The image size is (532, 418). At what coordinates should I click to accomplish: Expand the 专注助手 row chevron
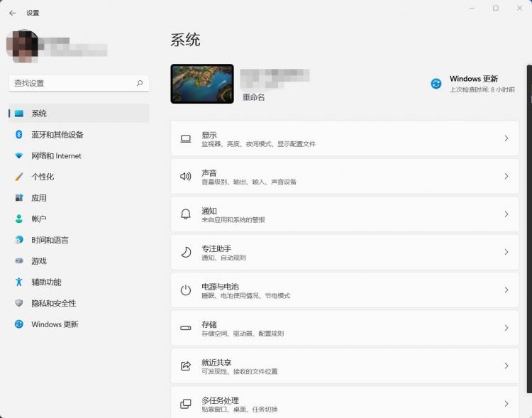506,252
